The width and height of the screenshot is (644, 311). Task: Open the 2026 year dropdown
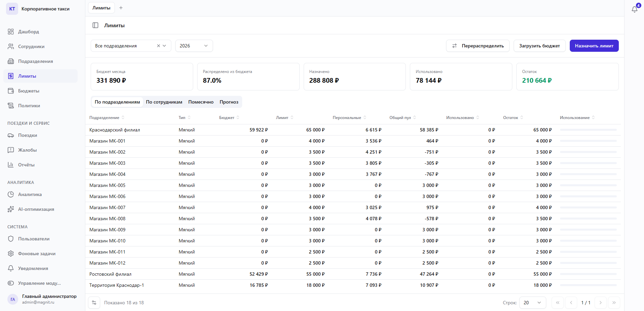click(194, 46)
